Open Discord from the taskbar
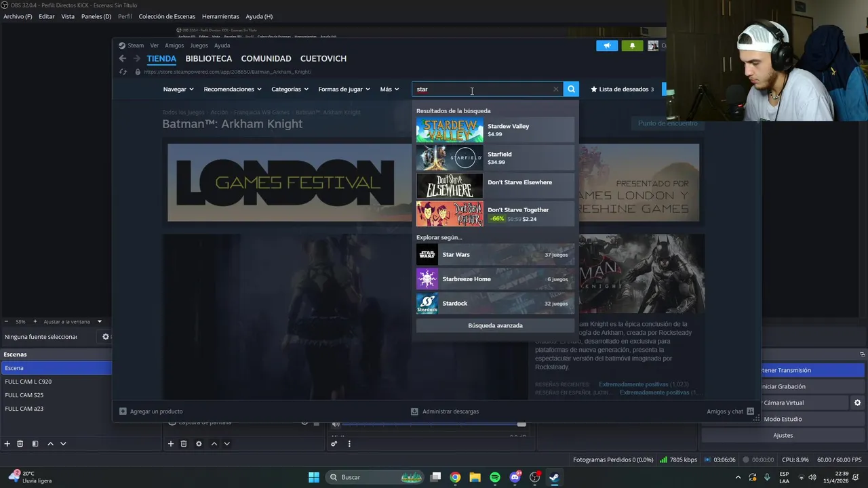The height and width of the screenshot is (488, 868). point(515,477)
